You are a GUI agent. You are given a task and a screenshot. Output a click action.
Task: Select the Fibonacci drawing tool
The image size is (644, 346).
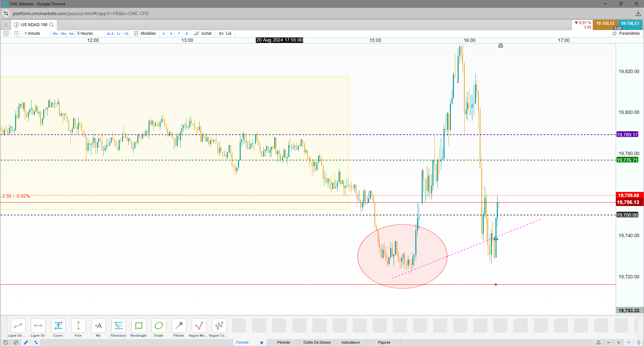coord(119,326)
